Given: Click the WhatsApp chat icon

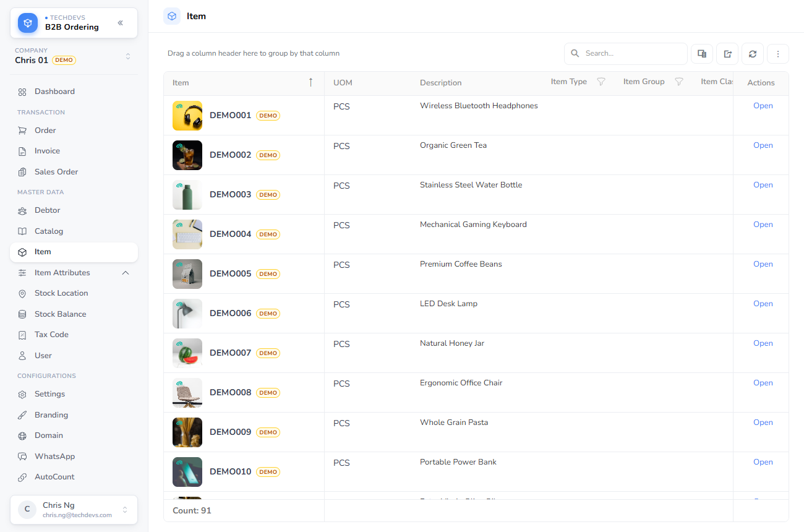Looking at the screenshot, I should 22,457.
